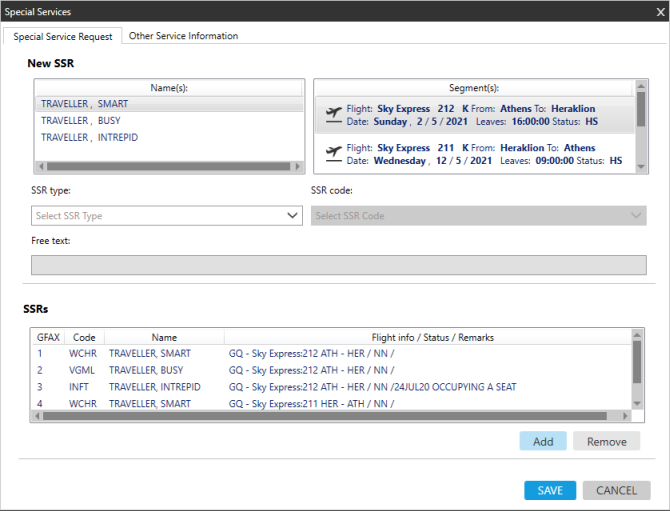Screen dimensions: 670x511
Task: Cancel the Special Services dialog
Action: tap(616, 490)
